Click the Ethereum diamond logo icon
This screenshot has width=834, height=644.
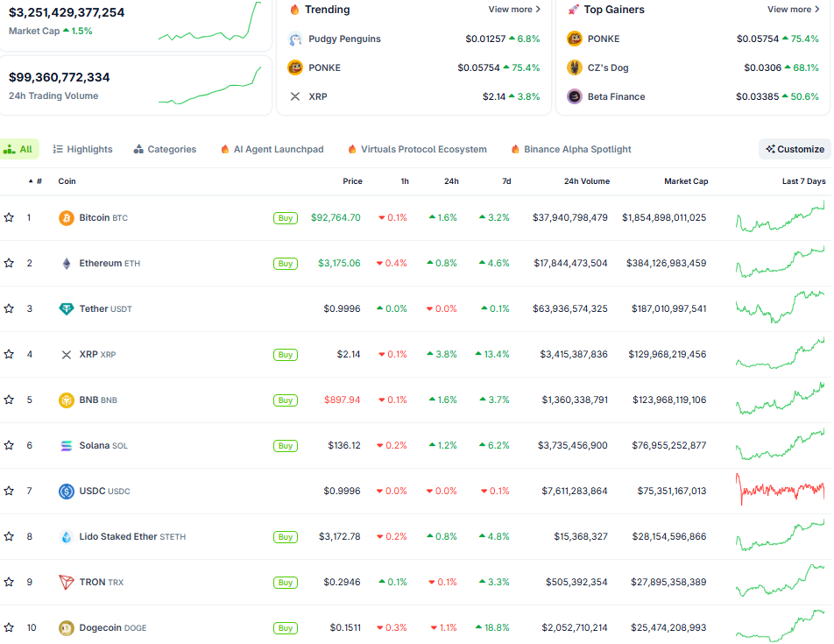(x=67, y=264)
